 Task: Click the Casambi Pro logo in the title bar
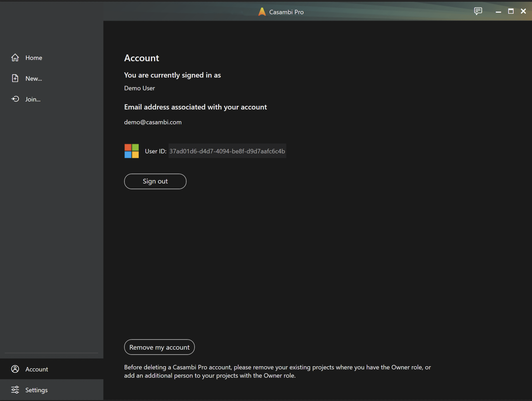[262, 12]
